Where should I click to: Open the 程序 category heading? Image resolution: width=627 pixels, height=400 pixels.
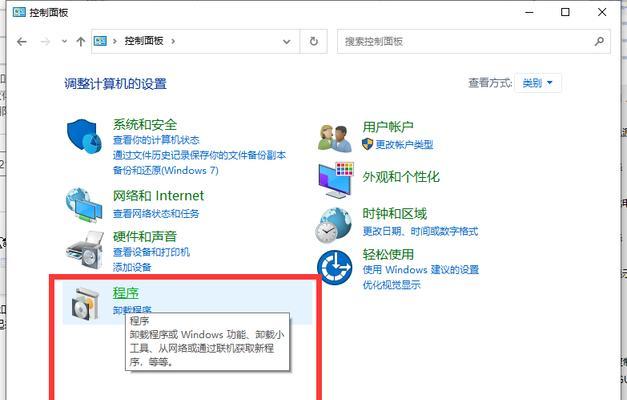126,293
